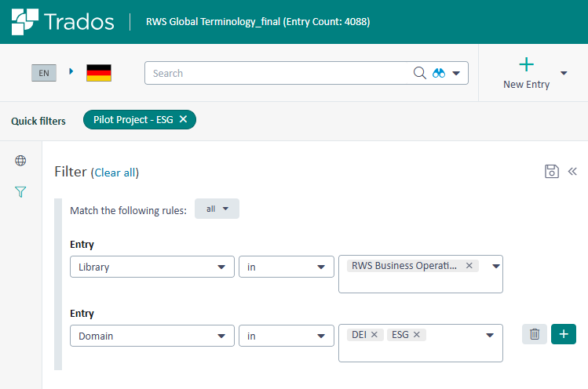Screen dimensions: 588x389
Task: Expand the Domain values dropdown arrow
Action: (490, 335)
